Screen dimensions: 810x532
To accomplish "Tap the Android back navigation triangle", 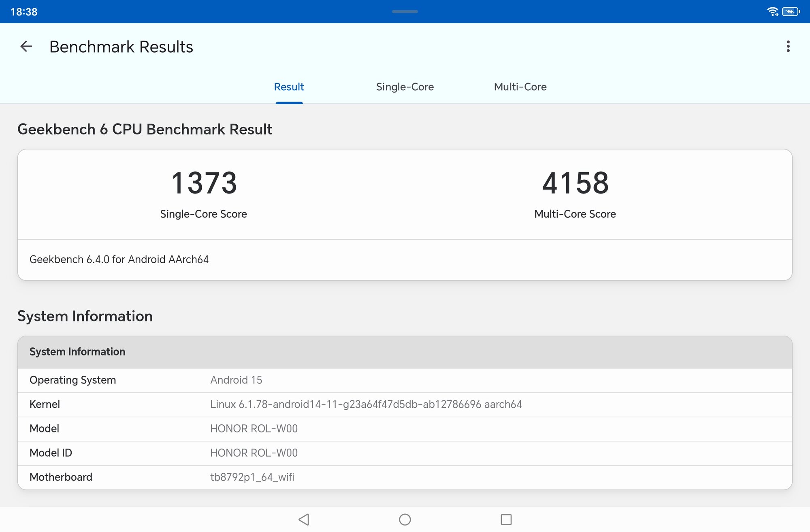I will (304, 519).
